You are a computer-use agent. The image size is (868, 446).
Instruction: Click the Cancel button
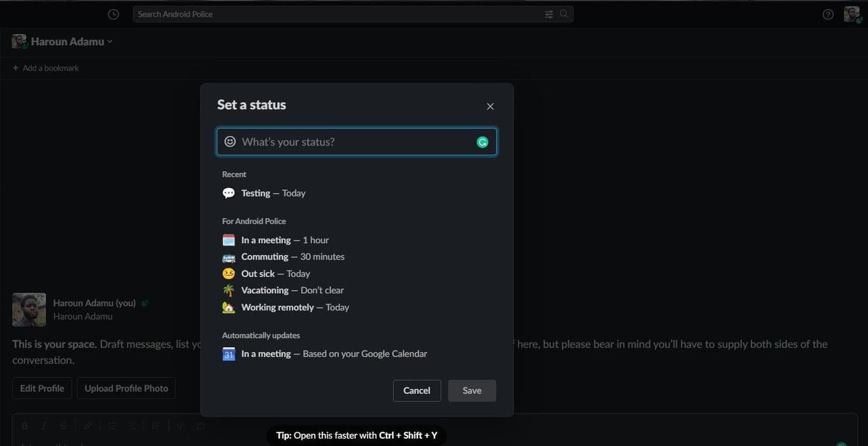(x=417, y=390)
